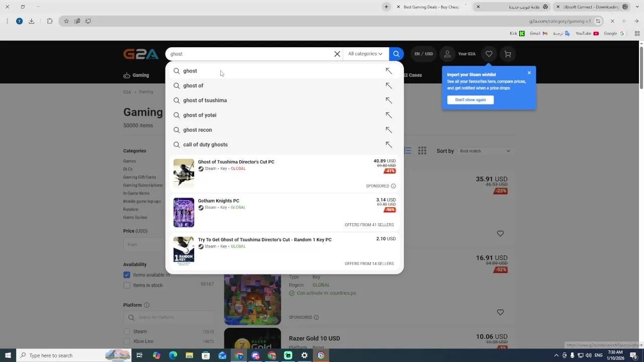Switch to grid view layout icon
Image resolution: width=644 pixels, height=362 pixels.
(422, 151)
